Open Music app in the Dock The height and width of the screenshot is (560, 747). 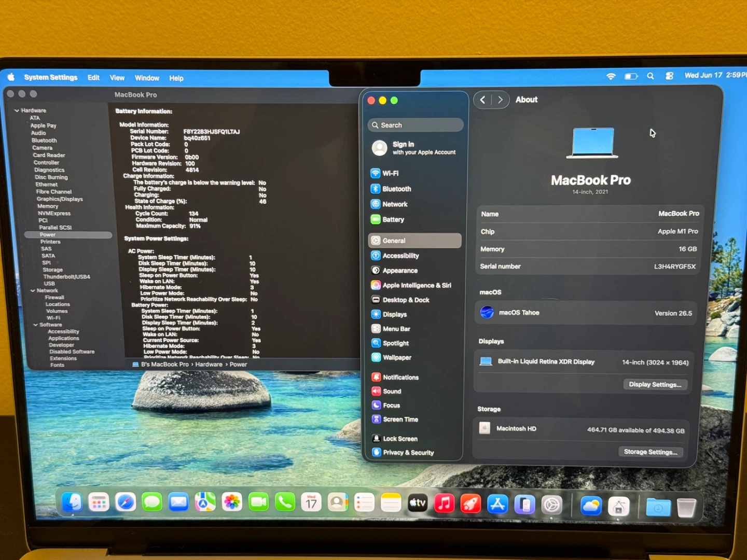click(x=444, y=503)
